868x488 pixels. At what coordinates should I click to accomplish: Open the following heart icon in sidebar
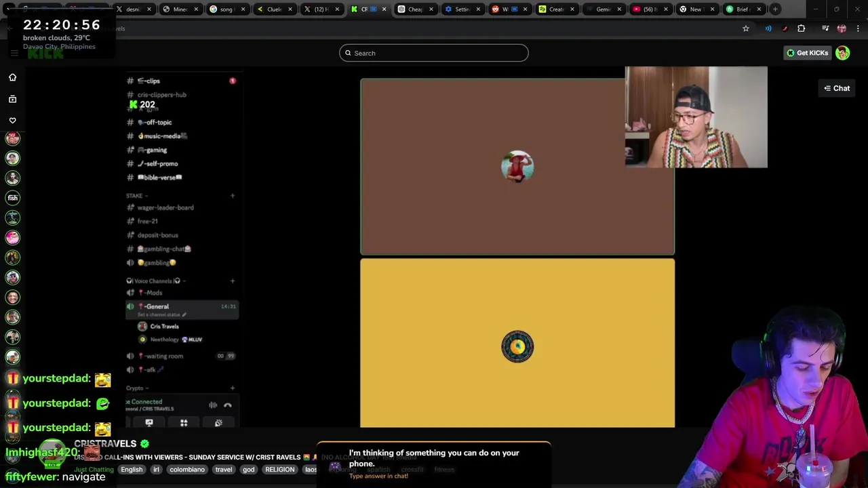12,121
